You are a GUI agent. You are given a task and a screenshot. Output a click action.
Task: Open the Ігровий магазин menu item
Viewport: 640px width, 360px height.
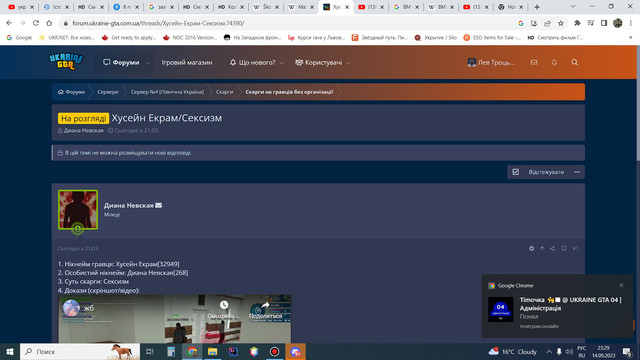[187, 62]
